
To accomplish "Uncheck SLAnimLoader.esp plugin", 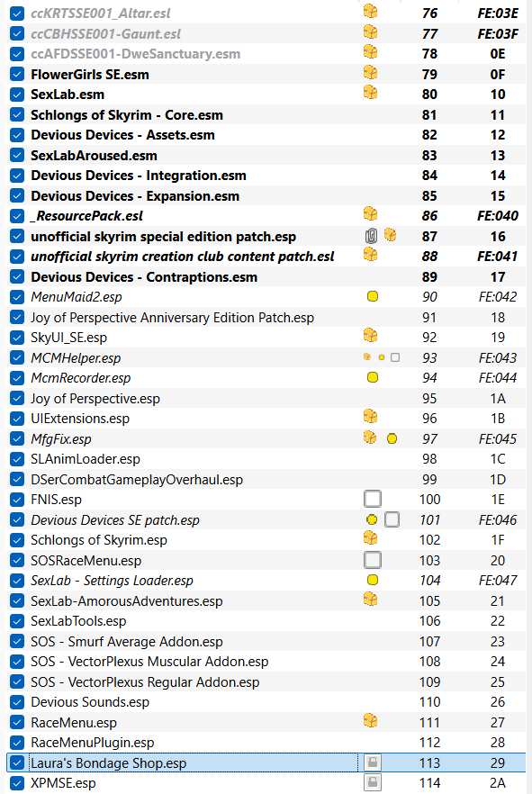I will click(17, 459).
